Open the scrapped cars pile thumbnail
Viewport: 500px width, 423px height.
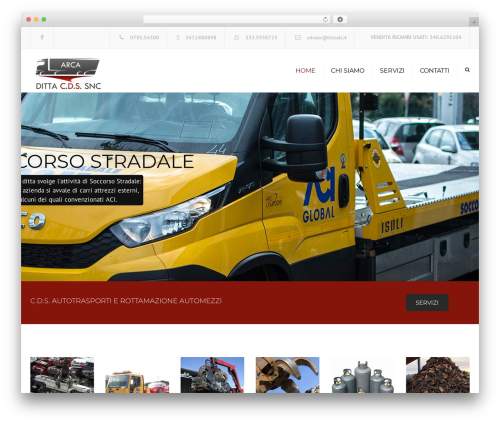(62, 375)
